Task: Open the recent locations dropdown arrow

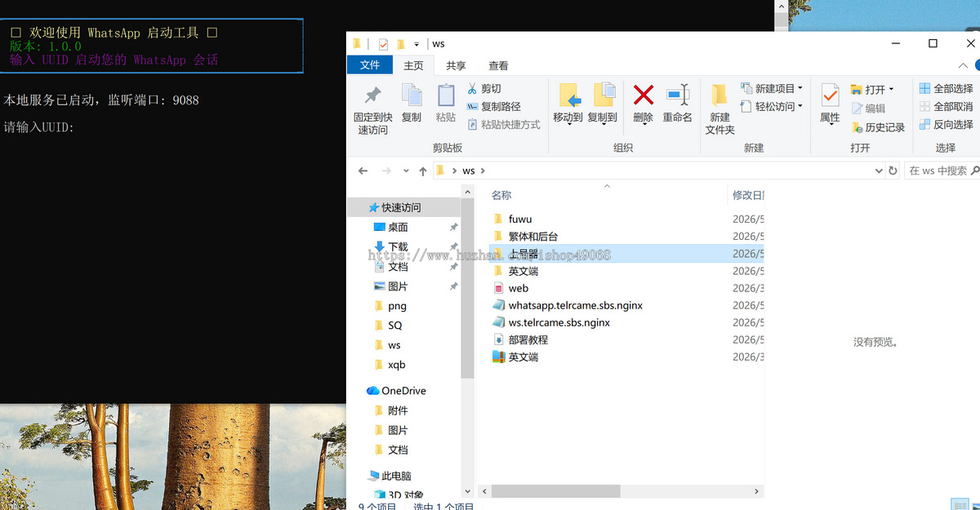Action: [x=406, y=171]
